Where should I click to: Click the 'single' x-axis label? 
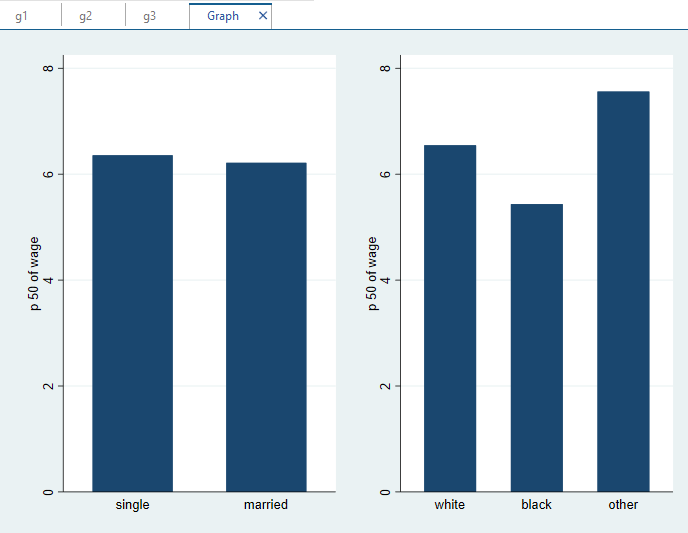coord(132,505)
